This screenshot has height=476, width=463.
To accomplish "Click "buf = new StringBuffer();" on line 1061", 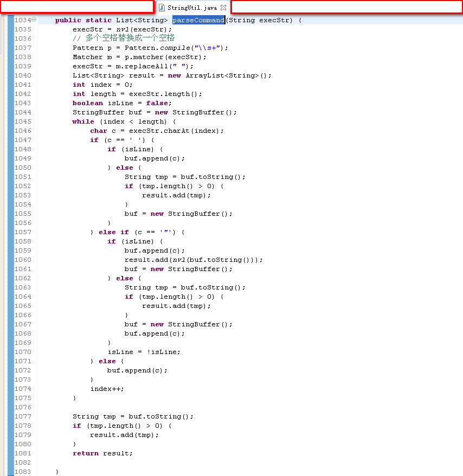I will pyautogui.click(x=178, y=269).
